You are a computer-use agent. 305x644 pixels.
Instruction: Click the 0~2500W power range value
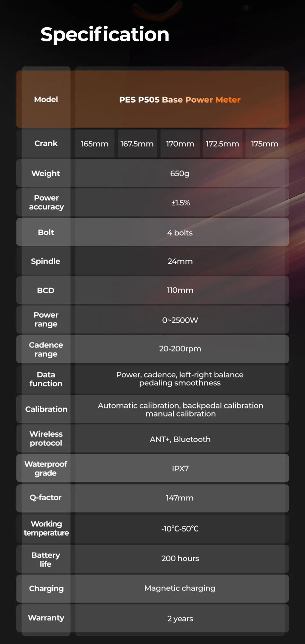click(x=180, y=320)
